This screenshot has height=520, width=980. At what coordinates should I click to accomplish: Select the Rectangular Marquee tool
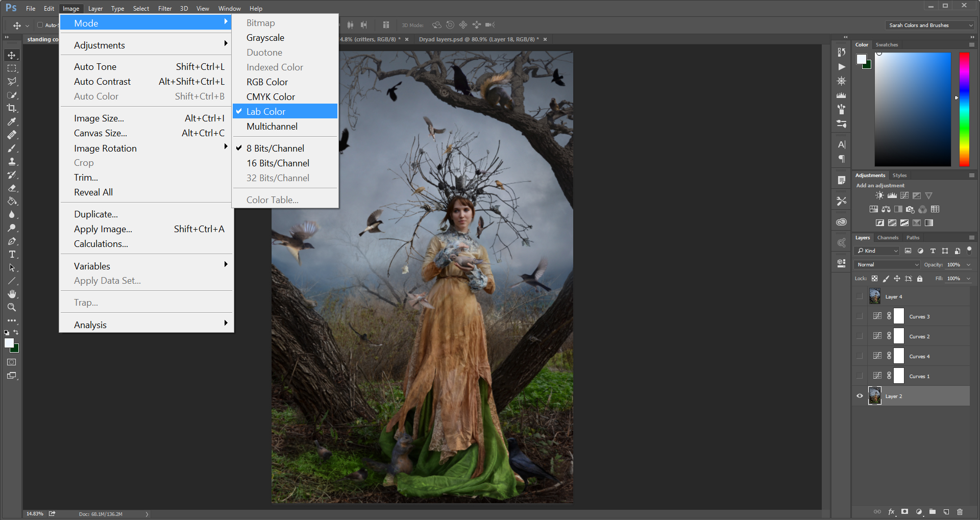pyautogui.click(x=12, y=68)
